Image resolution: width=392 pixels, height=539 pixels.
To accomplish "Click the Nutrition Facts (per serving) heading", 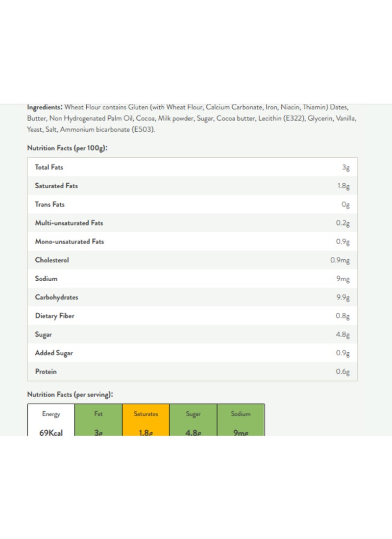I will pyautogui.click(x=70, y=394).
